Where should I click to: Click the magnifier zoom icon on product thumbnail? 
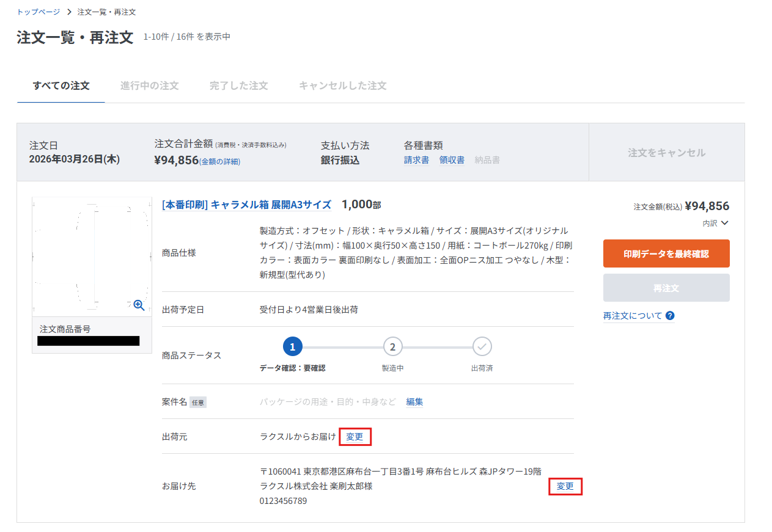tap(139, 305)
